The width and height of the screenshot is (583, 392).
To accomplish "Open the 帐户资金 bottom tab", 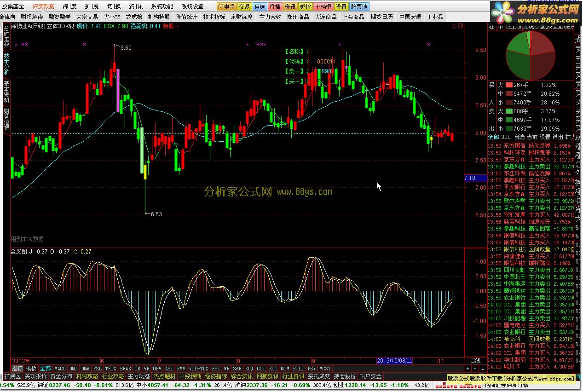I will [370, 376].
